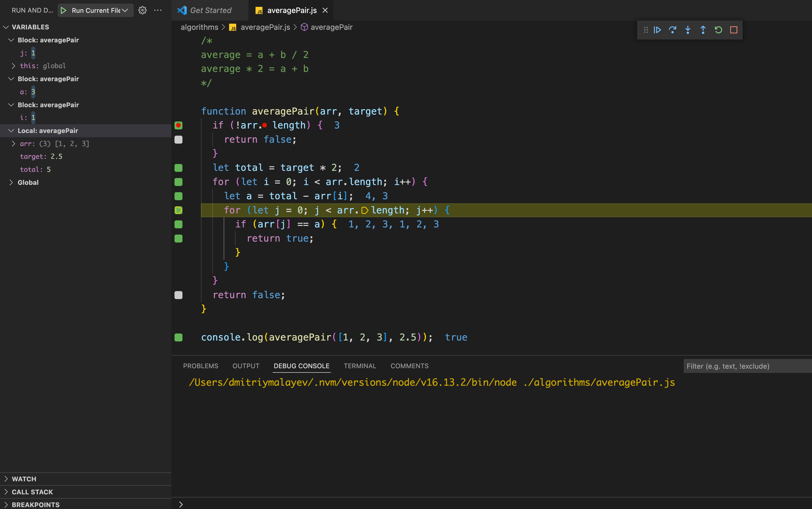Grab the debug toolbar drag handle

tap(646, 30)
